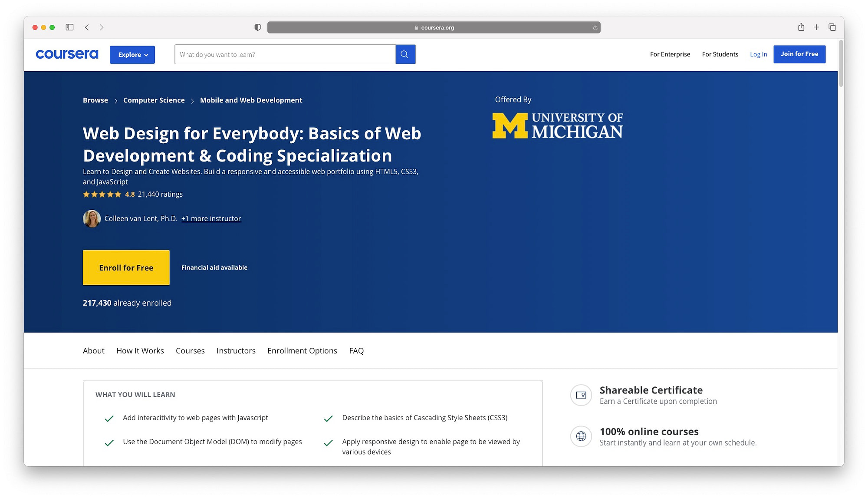868x498 pixels.
Task: Click the Enroll for Free button
Action: 126,267
